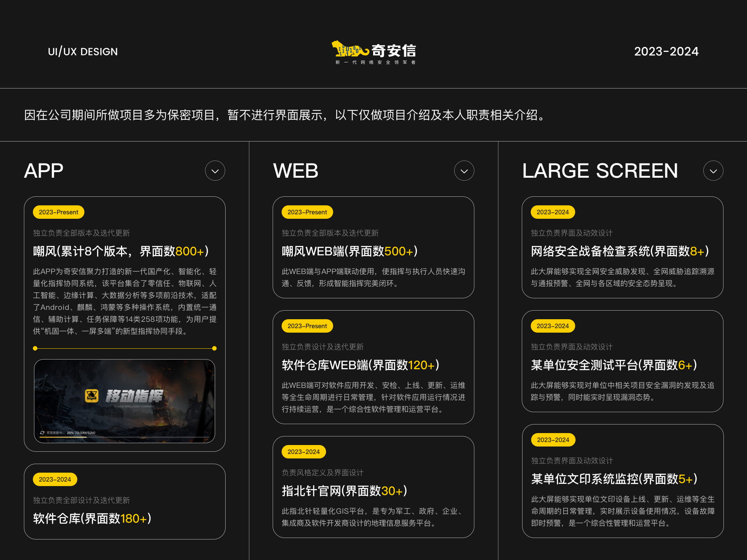Expand the LARGE SCREEN chevron button
Screen dimensions: 747x560
tap(713, 171)
